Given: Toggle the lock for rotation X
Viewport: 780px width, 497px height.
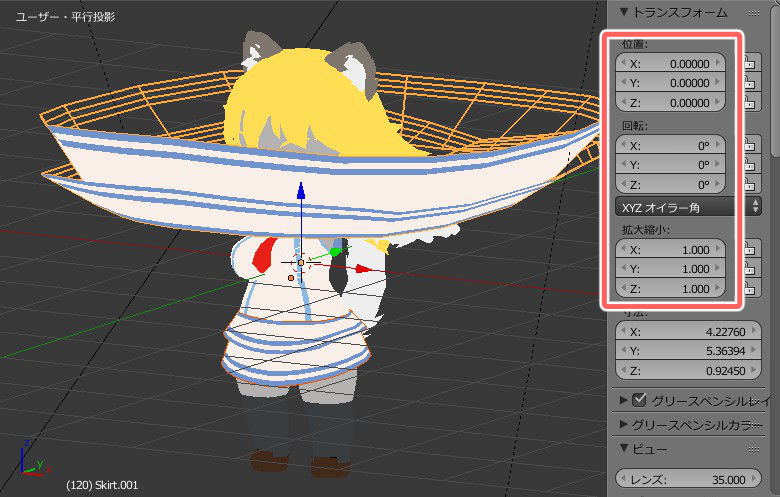Looking at the screenshot, I should pyautogui.click(x=749, y=145).
